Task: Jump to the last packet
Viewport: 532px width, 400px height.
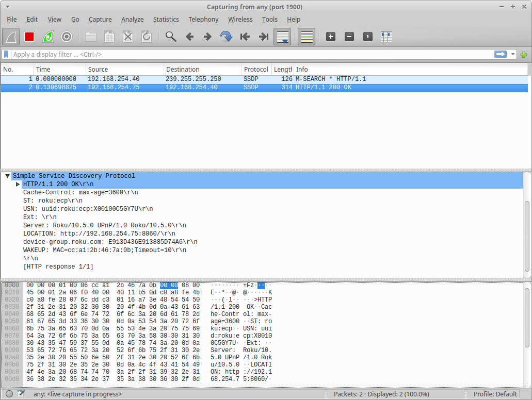Action: [x=263, y=37]
